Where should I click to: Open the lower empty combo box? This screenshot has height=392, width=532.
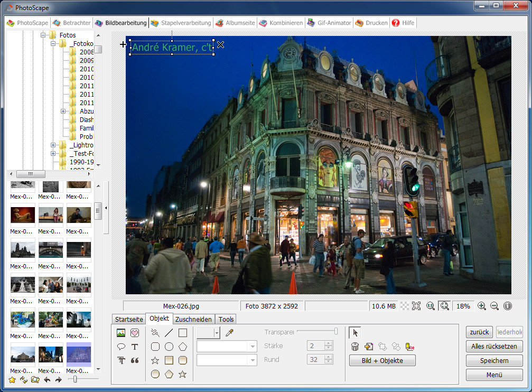227,360
